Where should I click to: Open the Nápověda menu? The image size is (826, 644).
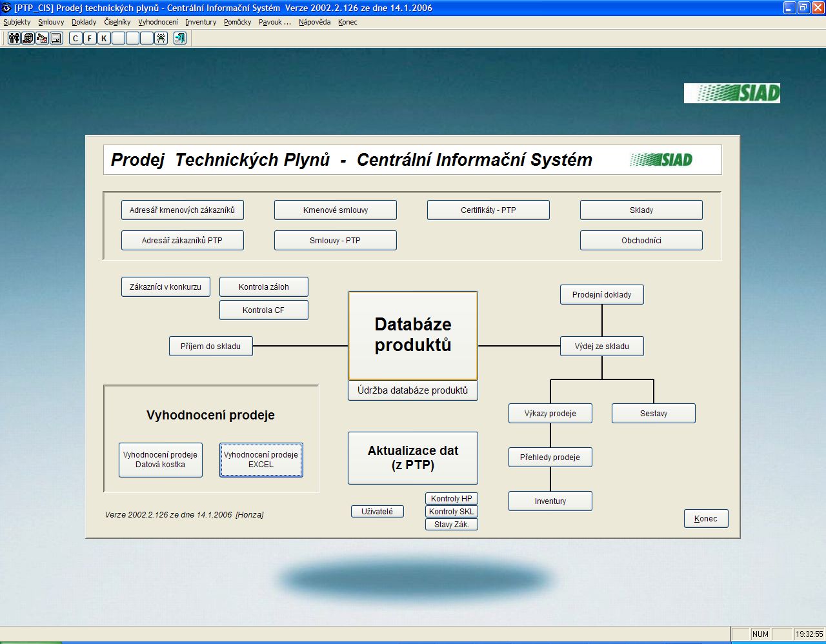coord(314,22)
